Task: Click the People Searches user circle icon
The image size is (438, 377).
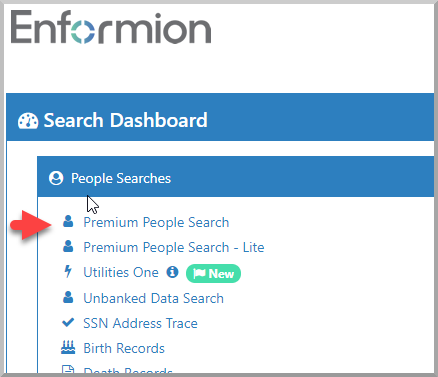Action: tap(56, 178)
